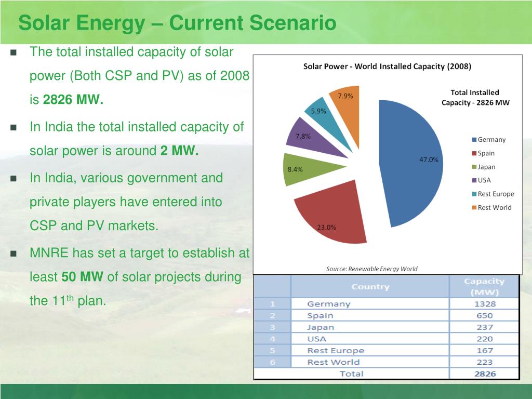Click the Germany legend color swatch

tap(474, 140)
